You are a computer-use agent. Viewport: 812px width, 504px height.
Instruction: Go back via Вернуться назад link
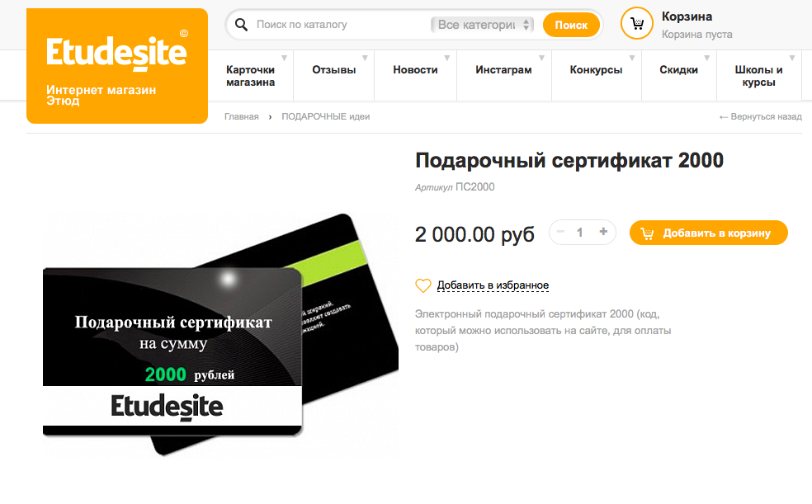(760, 117)
